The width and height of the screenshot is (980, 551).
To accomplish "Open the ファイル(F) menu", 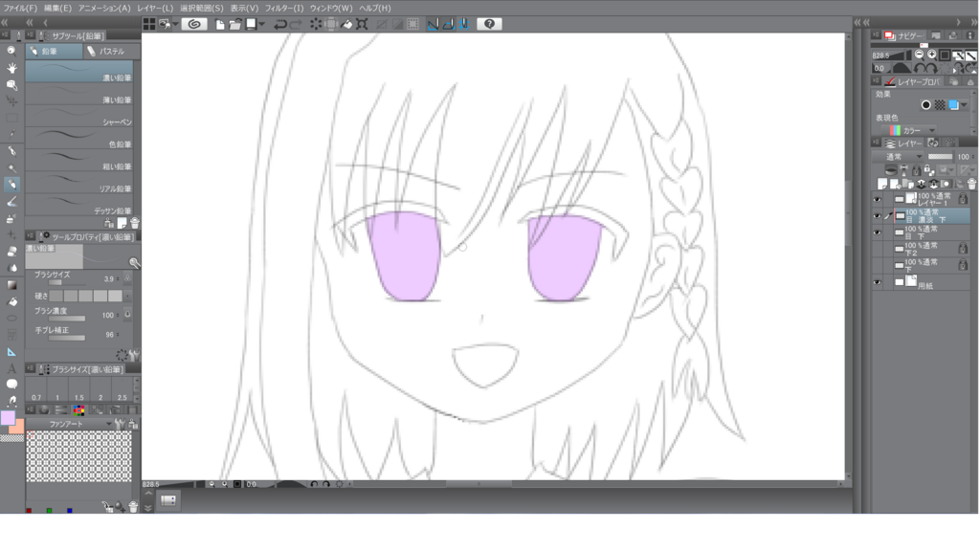I will 20,8.
